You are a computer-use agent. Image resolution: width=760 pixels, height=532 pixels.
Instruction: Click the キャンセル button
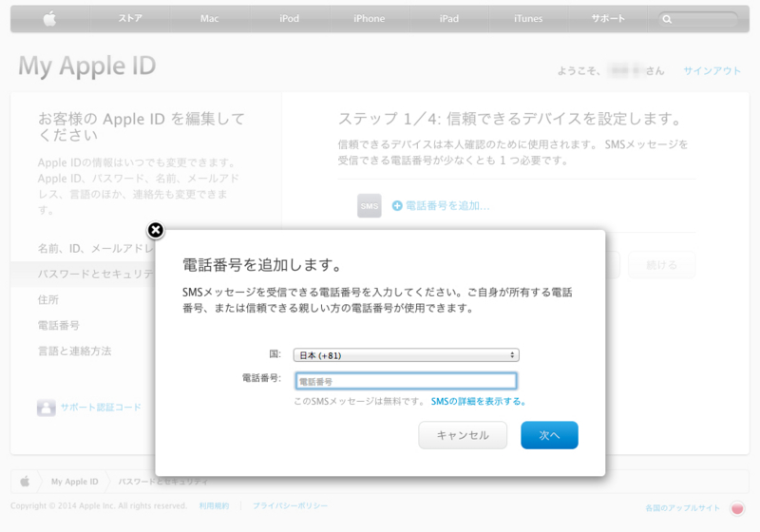coord(463,435)
